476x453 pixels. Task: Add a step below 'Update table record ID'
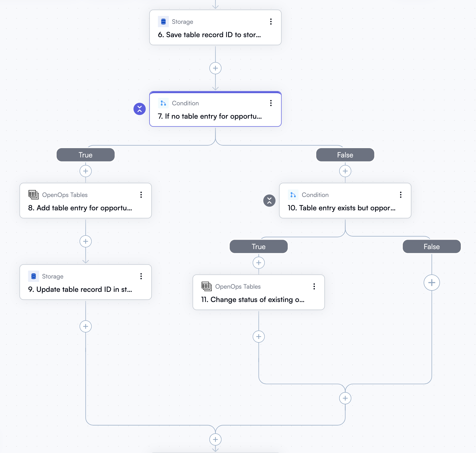[85, 326]
